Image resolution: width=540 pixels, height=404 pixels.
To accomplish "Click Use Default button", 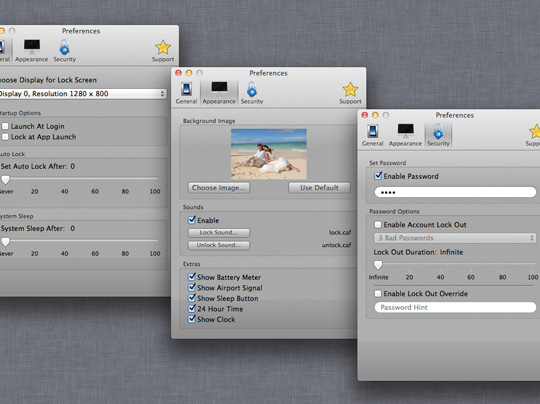I will [x=319, y=188].
